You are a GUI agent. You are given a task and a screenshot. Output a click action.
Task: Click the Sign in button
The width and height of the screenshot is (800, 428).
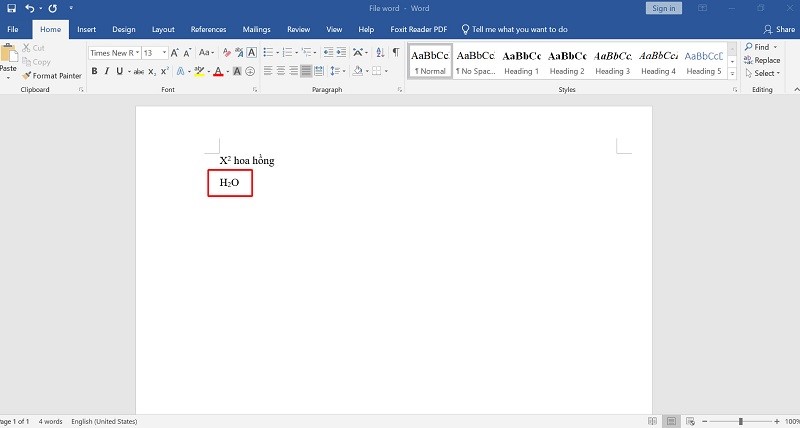[664, 8]
